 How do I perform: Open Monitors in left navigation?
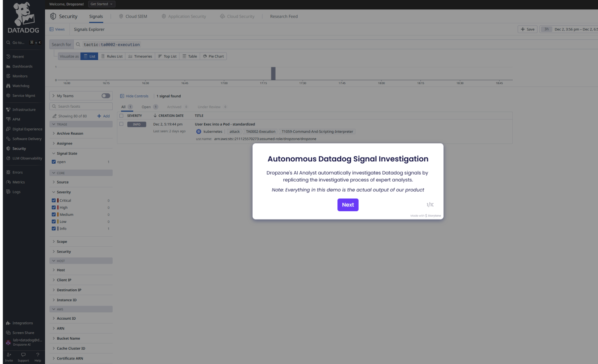[x=20, y=76]
